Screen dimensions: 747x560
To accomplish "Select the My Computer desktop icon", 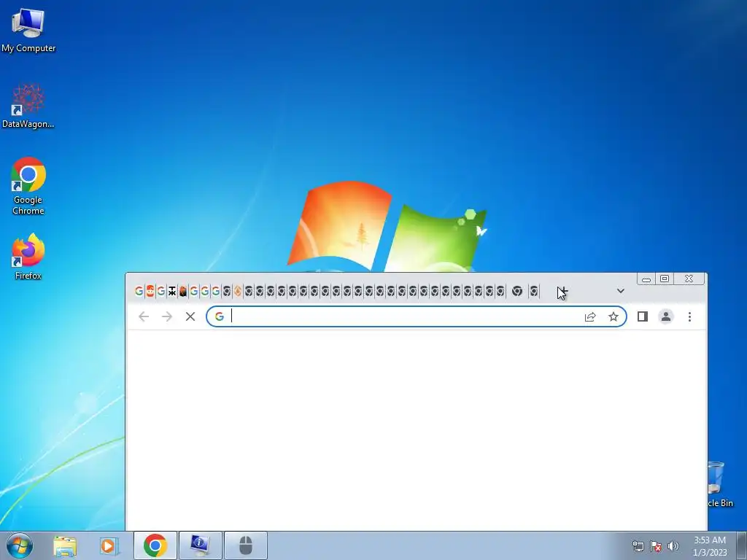I will tap(28, 30).
